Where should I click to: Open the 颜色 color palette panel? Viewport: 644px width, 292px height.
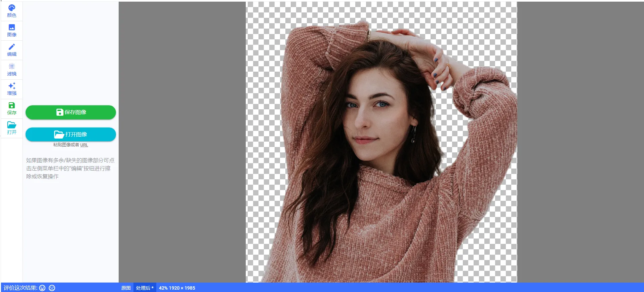click(12, 11)
